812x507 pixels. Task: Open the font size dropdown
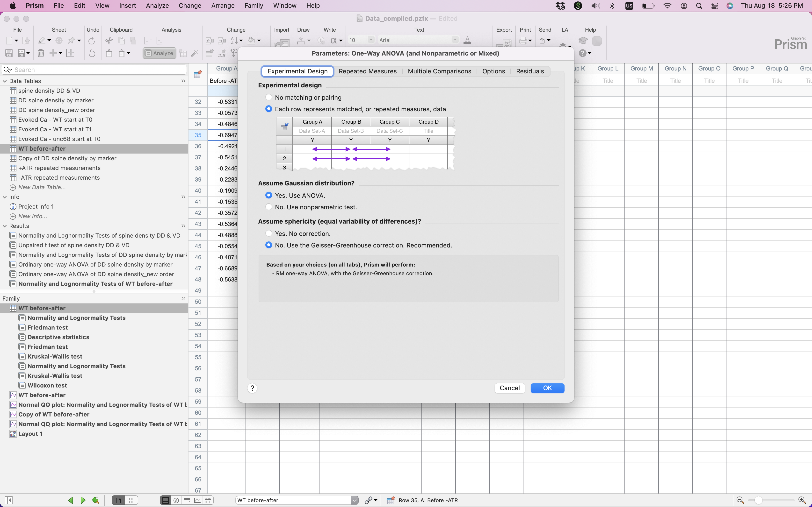371,40
